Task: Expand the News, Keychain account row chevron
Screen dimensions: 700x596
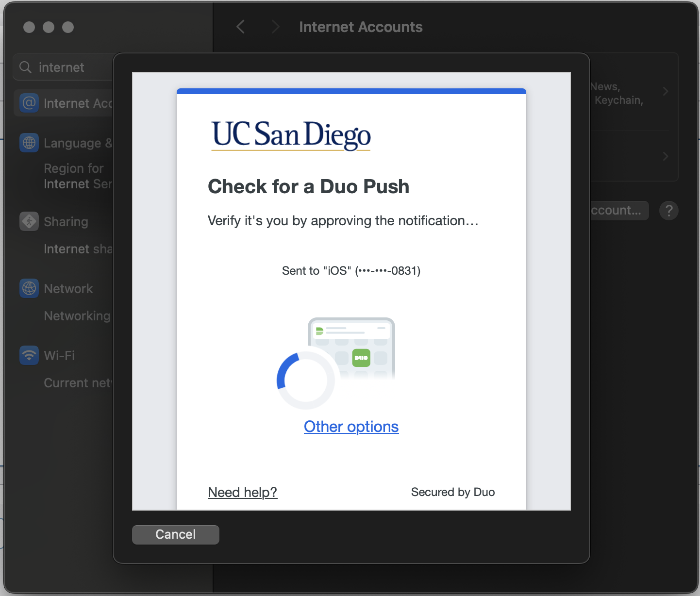Action: [x=666, y=91]
